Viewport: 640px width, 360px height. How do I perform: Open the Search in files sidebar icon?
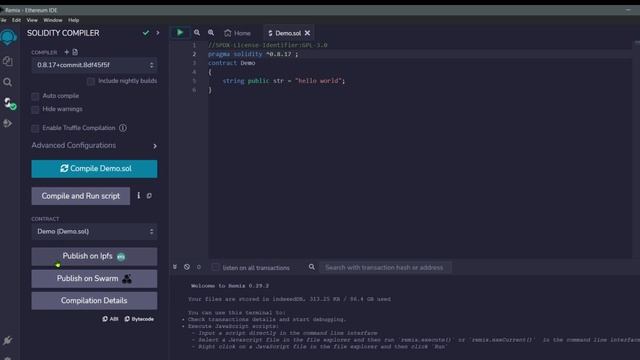tap(7, 82)
